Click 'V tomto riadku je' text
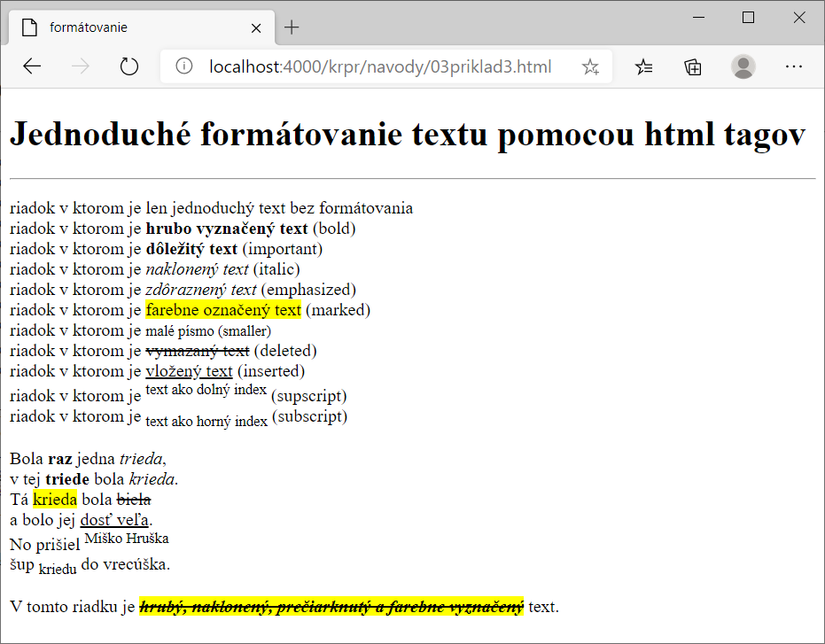The width and height of the screenshot is (825, 644). (x=72, y=607)
